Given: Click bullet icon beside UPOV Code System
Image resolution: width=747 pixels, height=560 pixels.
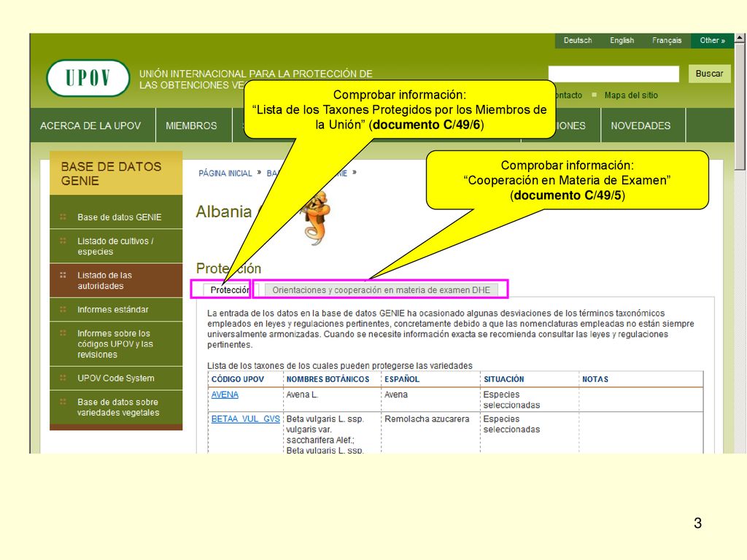Looking at the screenshot, I should click(63, 378).
